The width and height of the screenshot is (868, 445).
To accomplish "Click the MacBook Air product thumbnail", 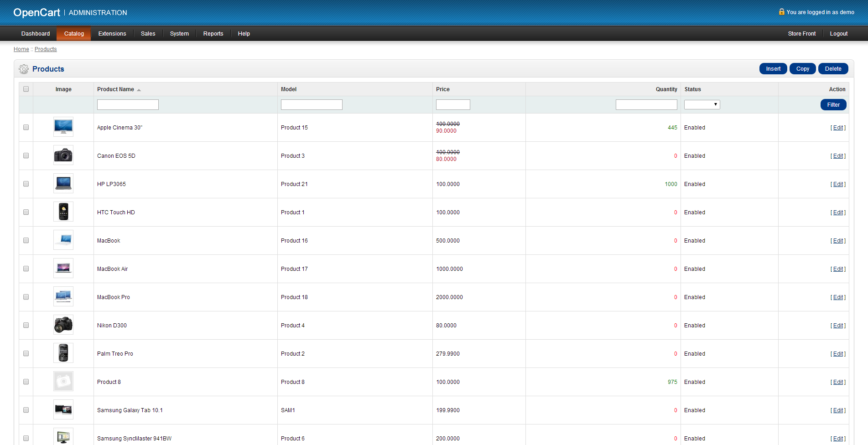I will pyautogui.click(x=63, y=269).
